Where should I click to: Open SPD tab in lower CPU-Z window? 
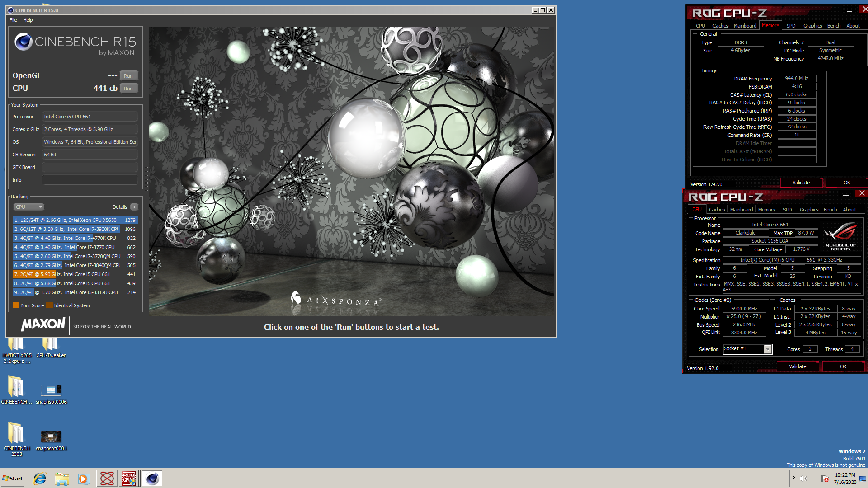coord(787,210)
